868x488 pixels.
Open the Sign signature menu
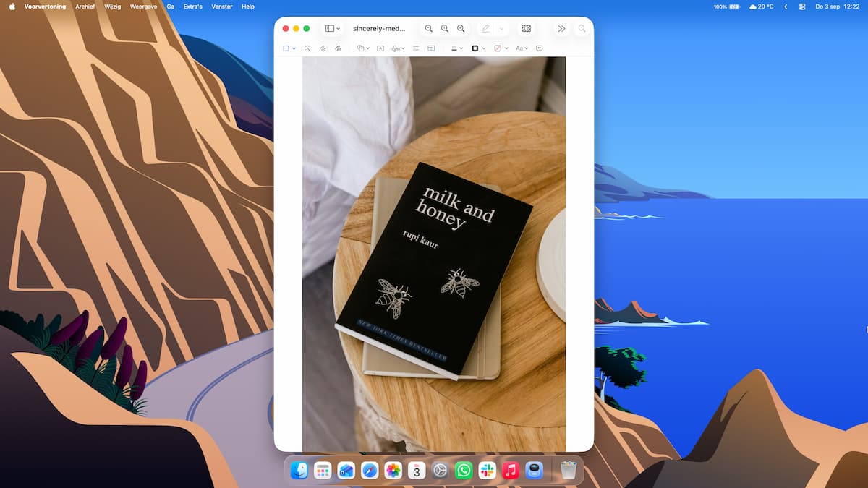(398, 48)
